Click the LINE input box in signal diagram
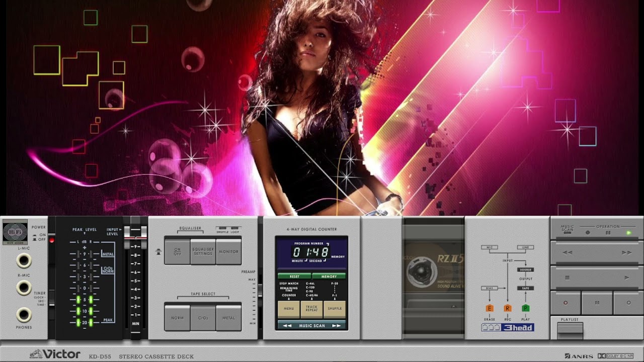This screenshot has width=644, height=362. (525, 247)
